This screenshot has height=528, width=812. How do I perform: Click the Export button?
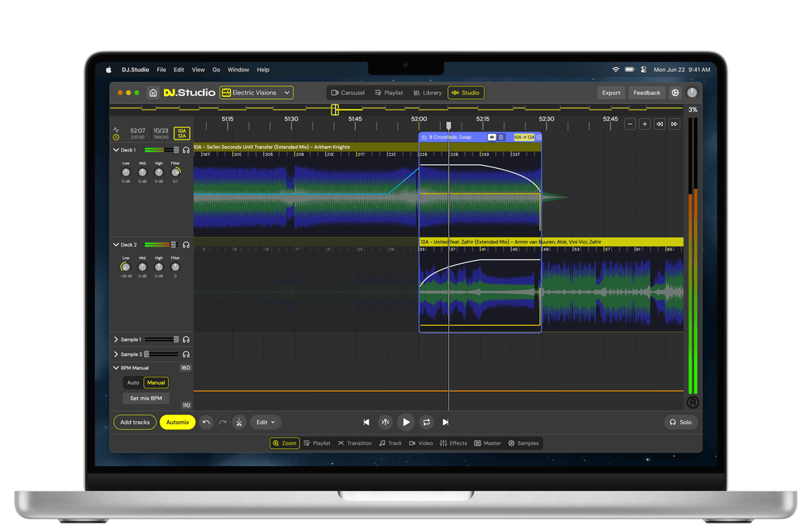click(x=611, y=93)
